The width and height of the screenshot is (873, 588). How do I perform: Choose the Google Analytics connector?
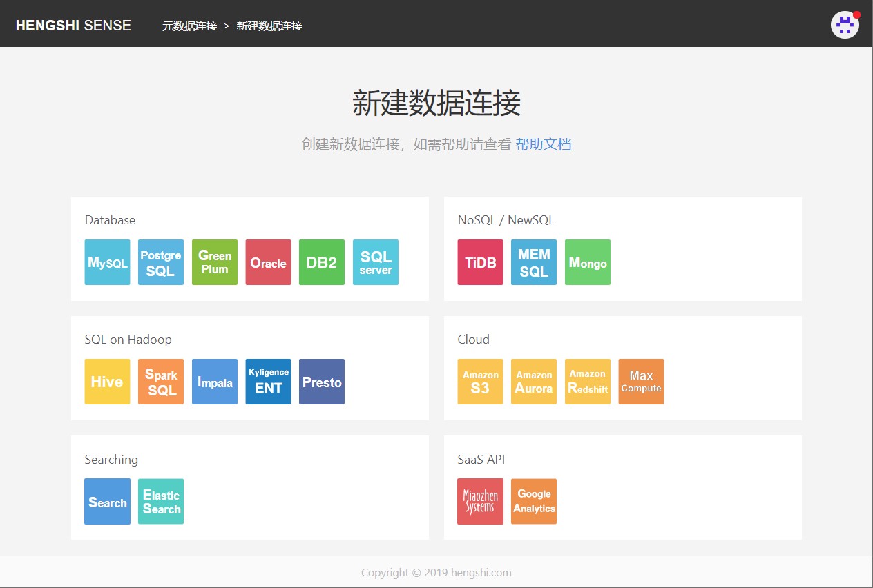(534, 501)
